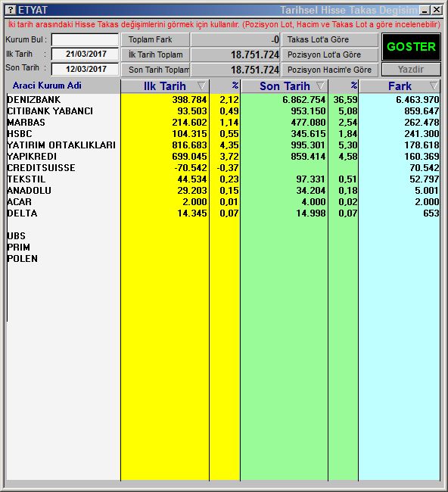The height and width of the screenshot is (492, 448).
Task: Select Pozisyon Hacim'e Göre option
Action: tap(330, 70)
